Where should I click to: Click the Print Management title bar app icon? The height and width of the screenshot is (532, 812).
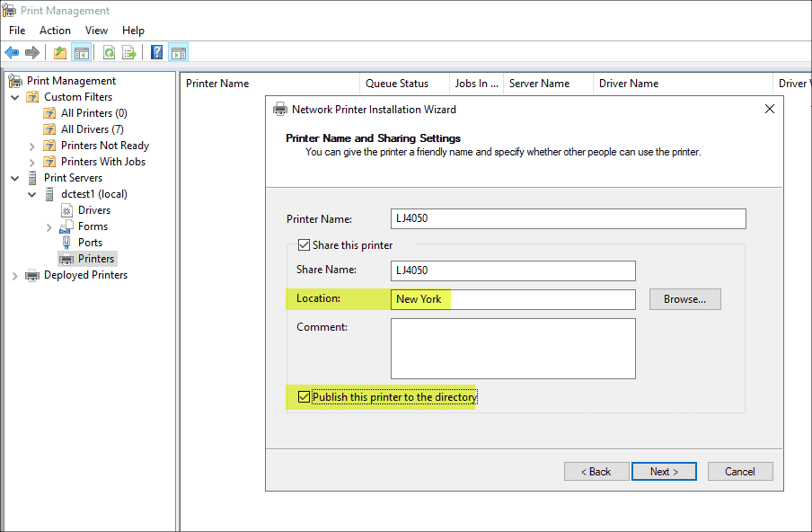point(9,11)
